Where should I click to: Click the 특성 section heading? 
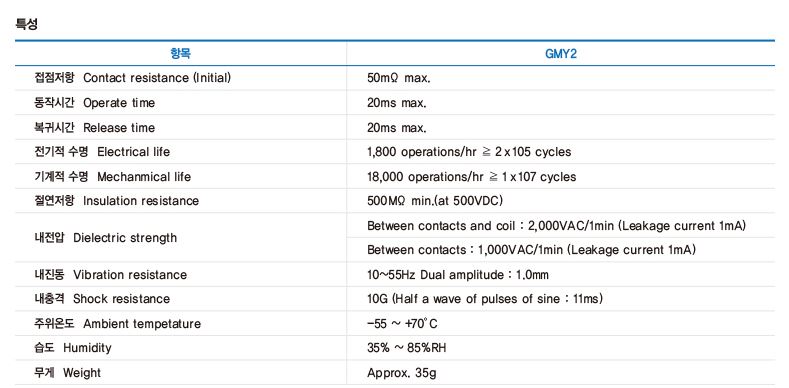26,24
